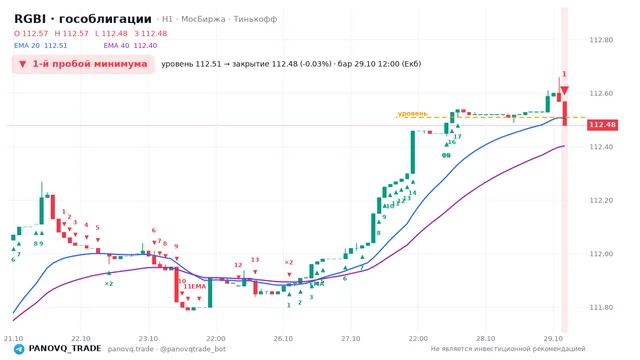This screenshot has height=360, width=640.
Task: Click the last red candle in the highlighted bar
Action: [x=564, y=113]
